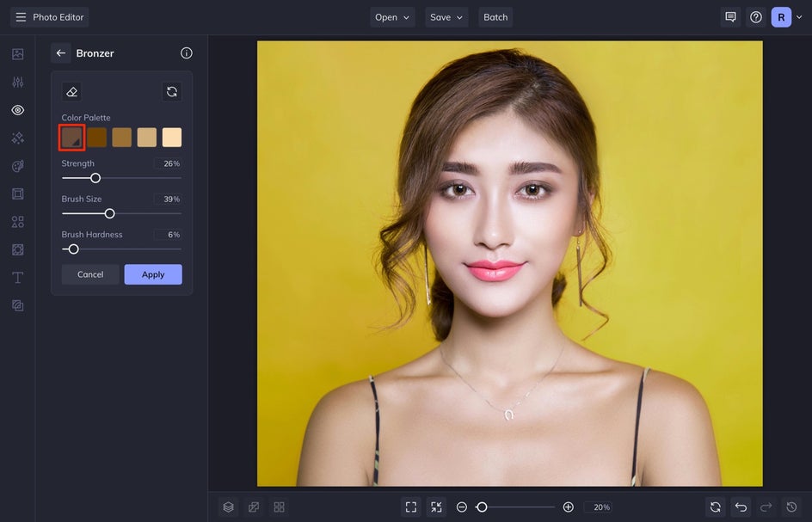Click the layers icon in bottom bar
The height and width of the screenshot is (522, 812).
click(228, 507)
